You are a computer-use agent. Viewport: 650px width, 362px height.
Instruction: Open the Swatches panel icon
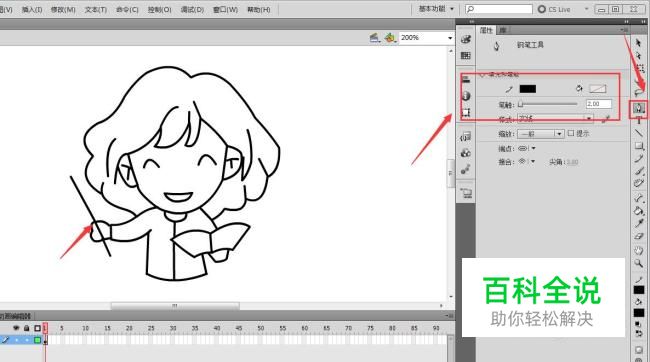coord(466,56)
